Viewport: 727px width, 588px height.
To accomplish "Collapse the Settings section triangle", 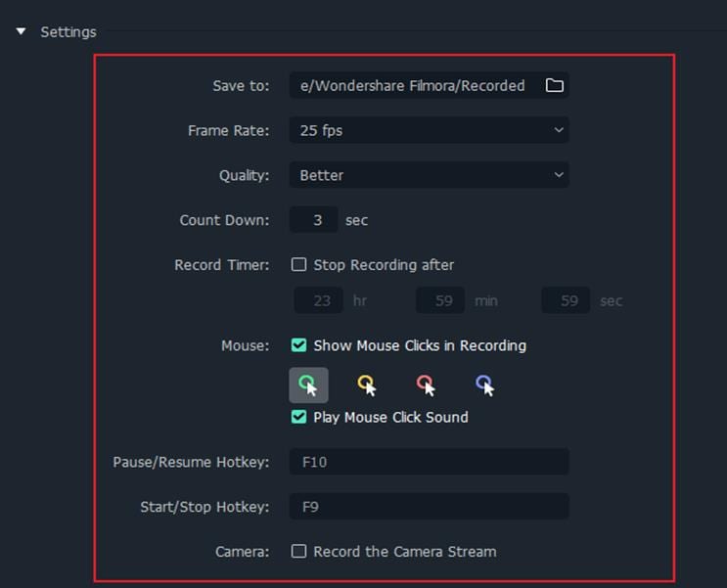I will (x=21, y=31).
